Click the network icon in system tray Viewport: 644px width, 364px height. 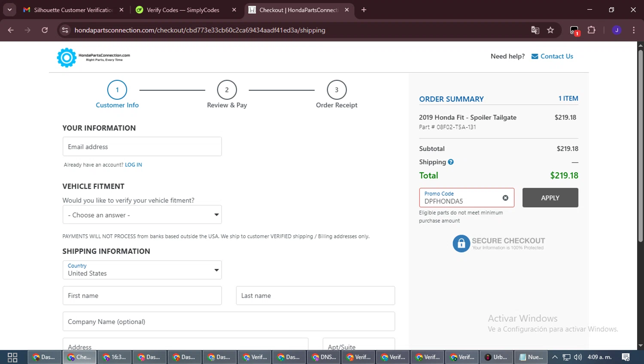point(567,357)
